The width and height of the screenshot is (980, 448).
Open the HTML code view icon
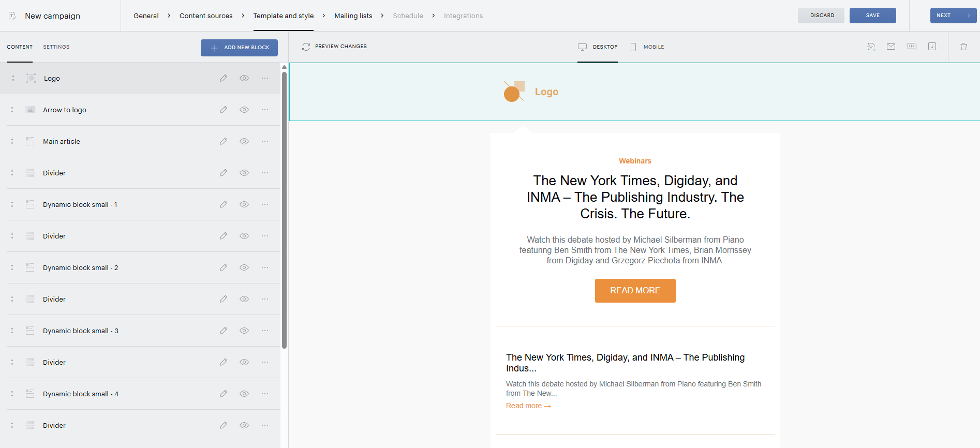tap(912, 47)
